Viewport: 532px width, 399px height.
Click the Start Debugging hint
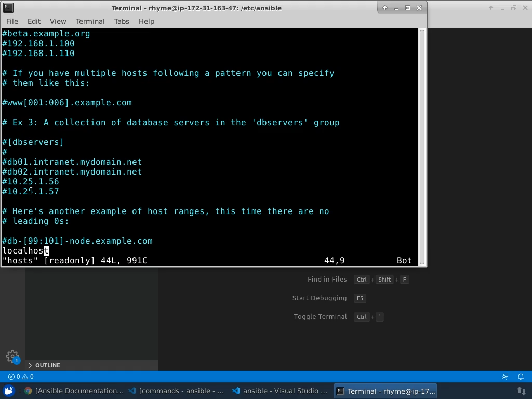(x=320, y=298)
